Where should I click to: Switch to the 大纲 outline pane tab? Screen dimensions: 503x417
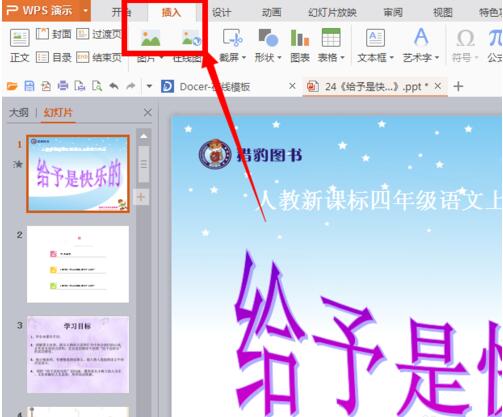[x=19, y=113]
